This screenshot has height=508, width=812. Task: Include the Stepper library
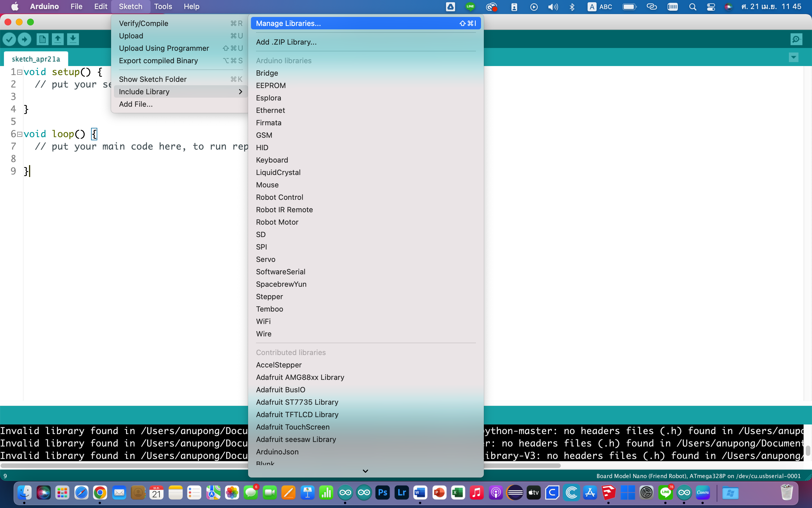tap(366, 297)
